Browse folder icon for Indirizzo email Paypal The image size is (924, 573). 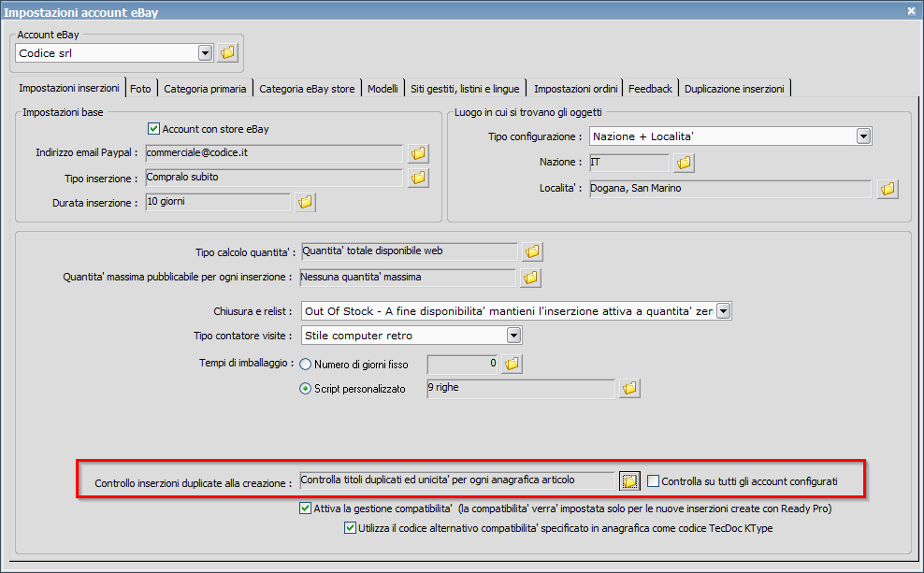[x=418, y=153]
